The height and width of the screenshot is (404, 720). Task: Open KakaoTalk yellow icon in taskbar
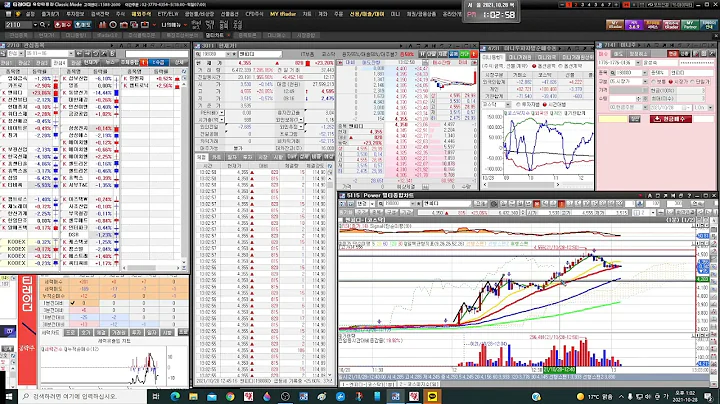tap(432, 396)
